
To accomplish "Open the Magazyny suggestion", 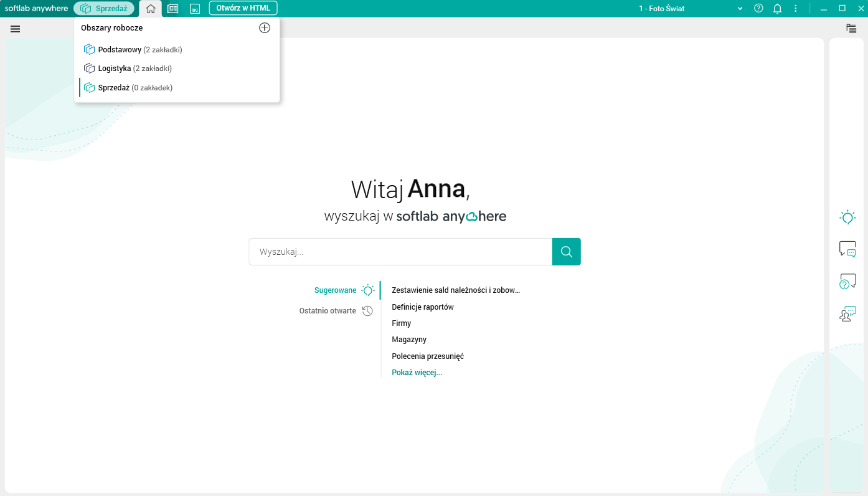I will point(409,340).
